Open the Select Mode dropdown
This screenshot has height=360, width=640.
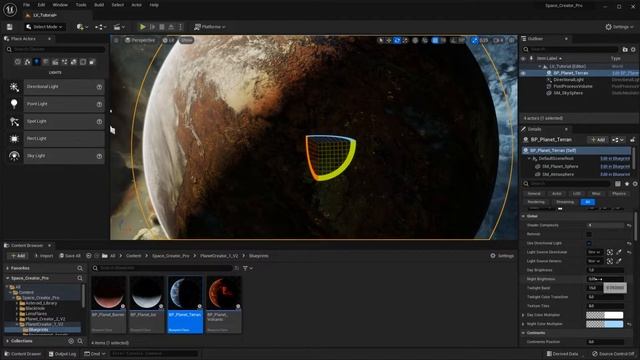[x=44, y=27]
